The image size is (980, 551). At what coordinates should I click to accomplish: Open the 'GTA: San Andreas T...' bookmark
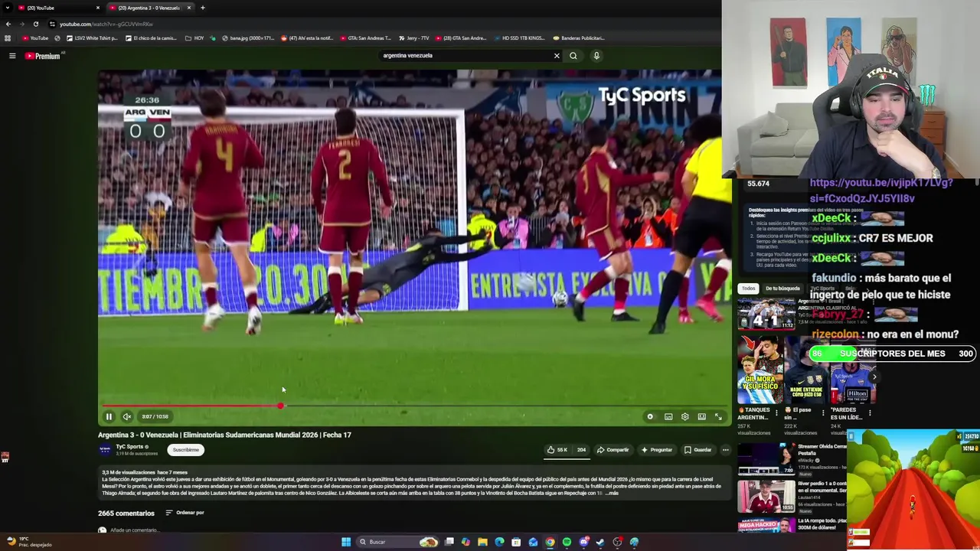[365, 38]
